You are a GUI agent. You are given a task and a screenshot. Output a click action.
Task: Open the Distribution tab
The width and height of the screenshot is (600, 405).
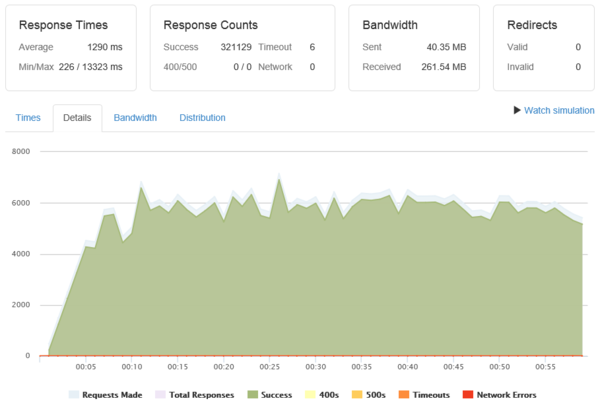202,118
